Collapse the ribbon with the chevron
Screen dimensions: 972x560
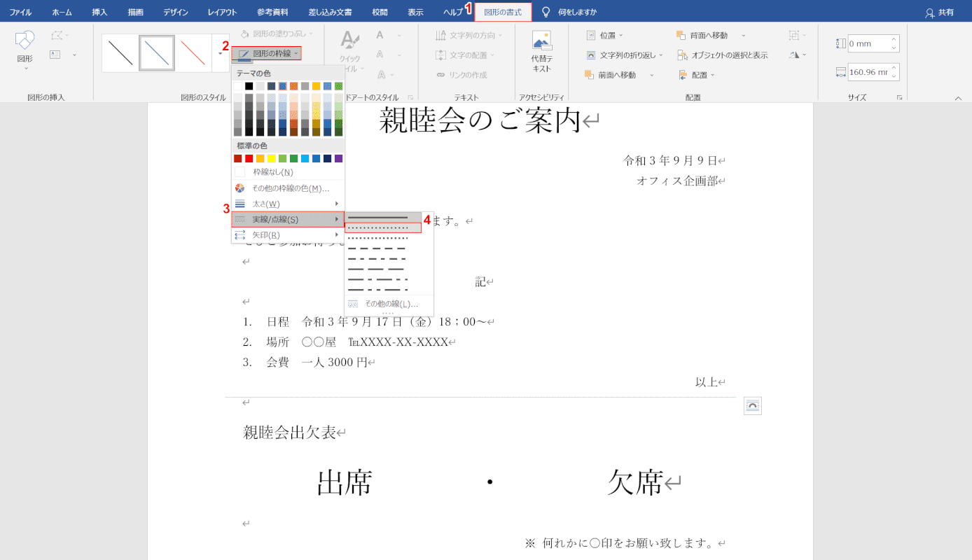(958, 98)
